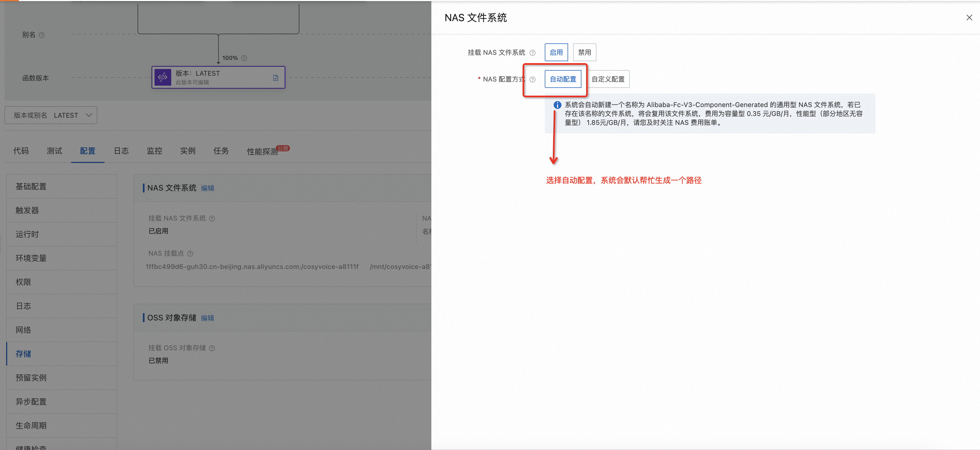Select 触发器 in configuration sidebar
The height and width of the screenshot is (450, 980).
point(62,211)
